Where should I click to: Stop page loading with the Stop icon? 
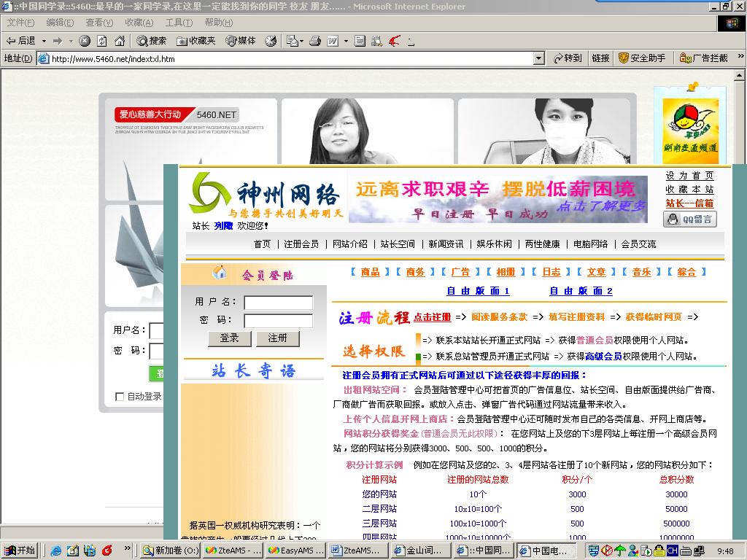85,41
